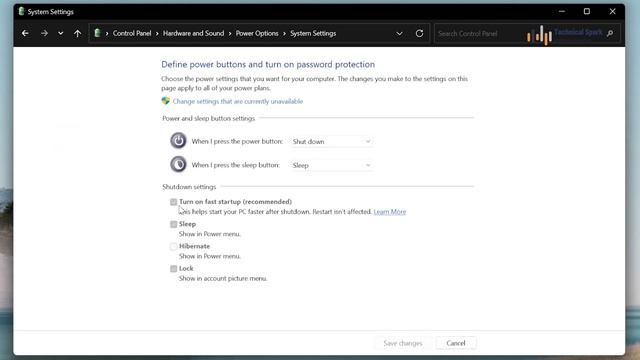Viewport: 640px width, 360px height.
Task: Open the recent locations chevron
Action: point(60,33)
